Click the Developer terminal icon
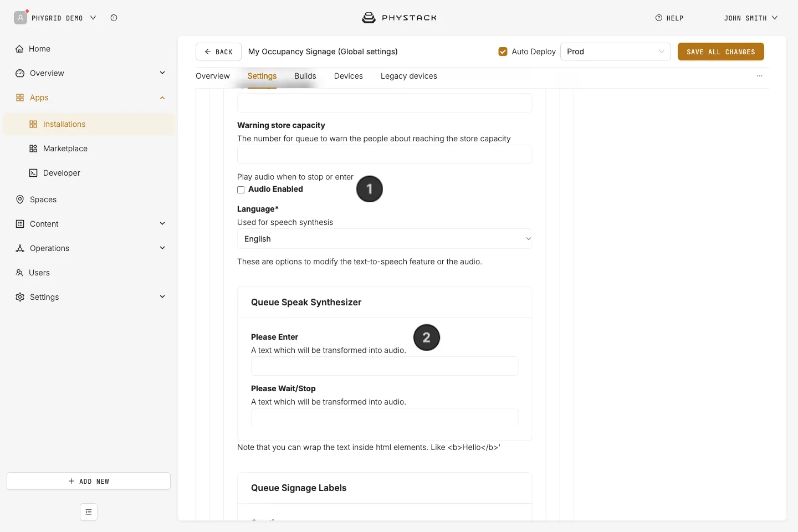Screen dimensions: 798x532 33,173
